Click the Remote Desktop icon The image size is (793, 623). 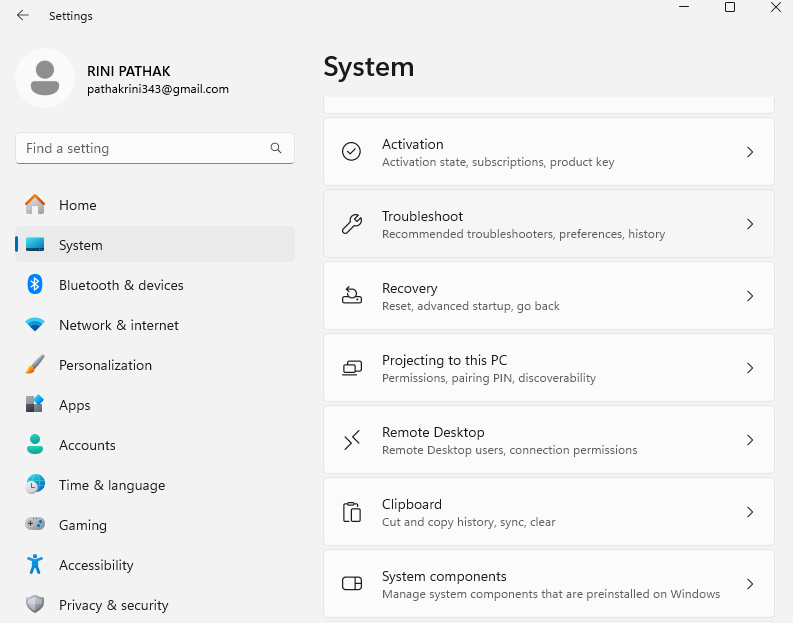click(351, 440)
